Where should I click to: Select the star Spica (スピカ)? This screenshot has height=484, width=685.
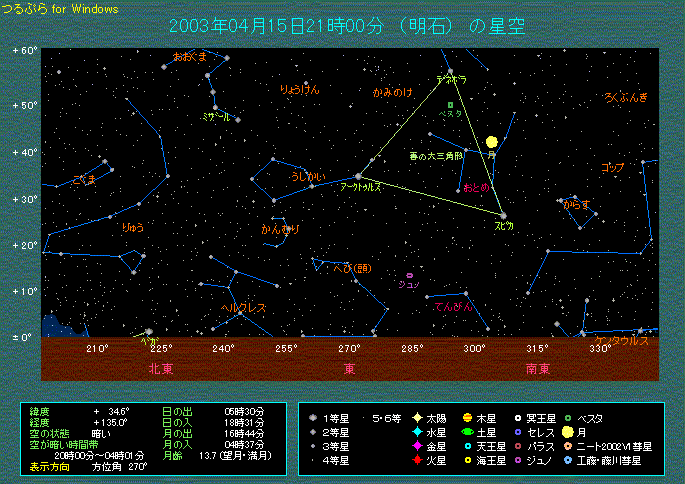coord(503,215)
